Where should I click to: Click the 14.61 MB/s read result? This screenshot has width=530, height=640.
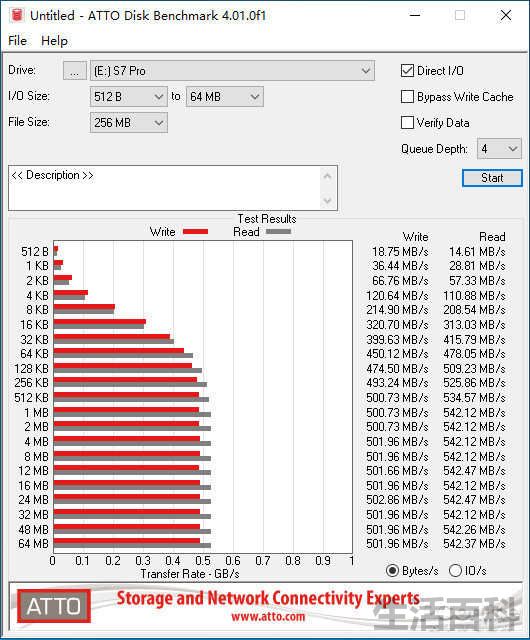click(477, 251)
